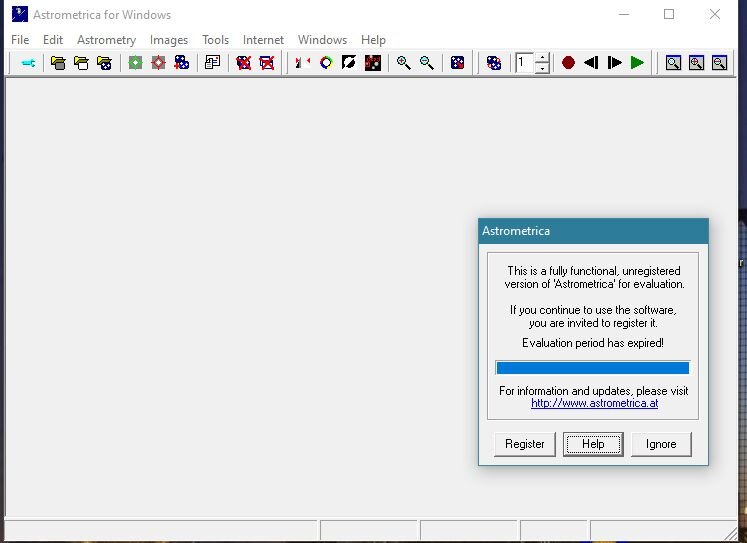Open the Internet menu

point(263,40)
